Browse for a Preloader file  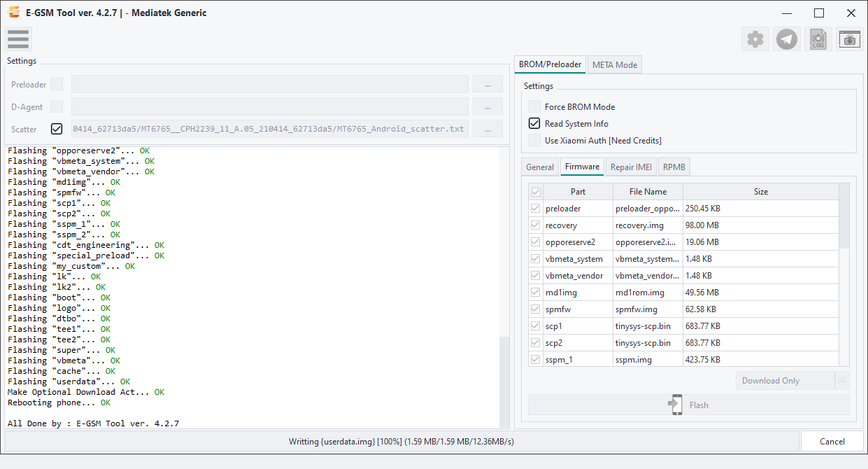488,84
